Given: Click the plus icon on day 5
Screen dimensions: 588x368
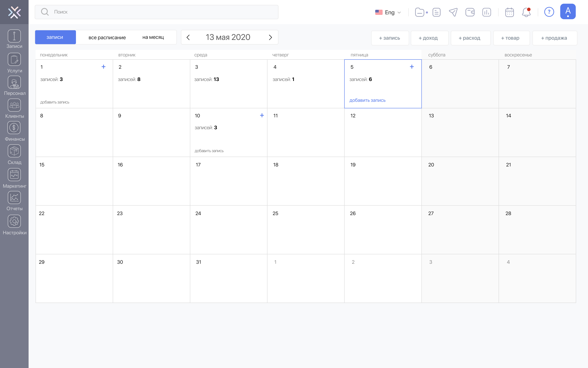Looking at the screenshot, I should tap(412, 67).
